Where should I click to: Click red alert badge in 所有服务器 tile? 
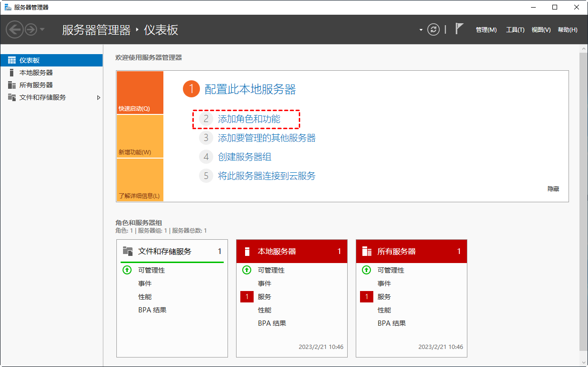tap(367, 297)
